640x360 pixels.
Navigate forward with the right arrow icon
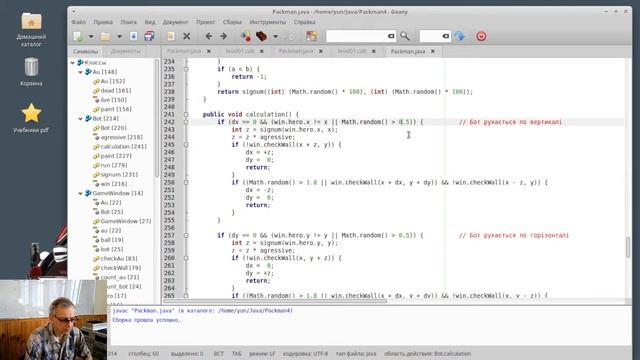224,36
